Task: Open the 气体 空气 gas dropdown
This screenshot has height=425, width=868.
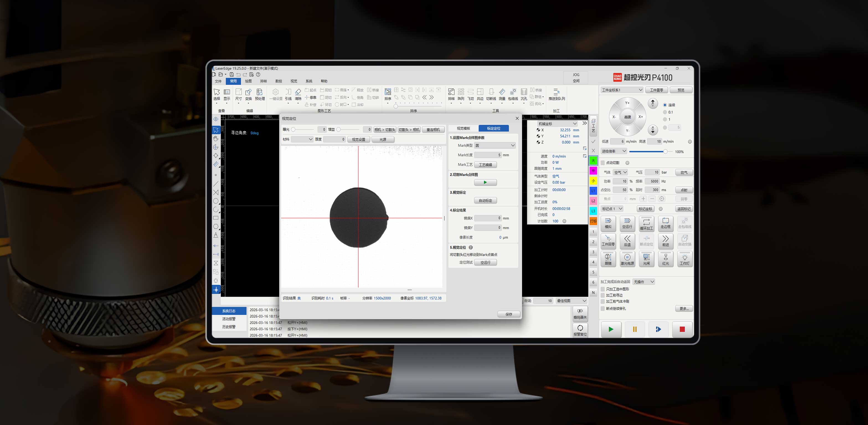Action: (x=620, y=172)
